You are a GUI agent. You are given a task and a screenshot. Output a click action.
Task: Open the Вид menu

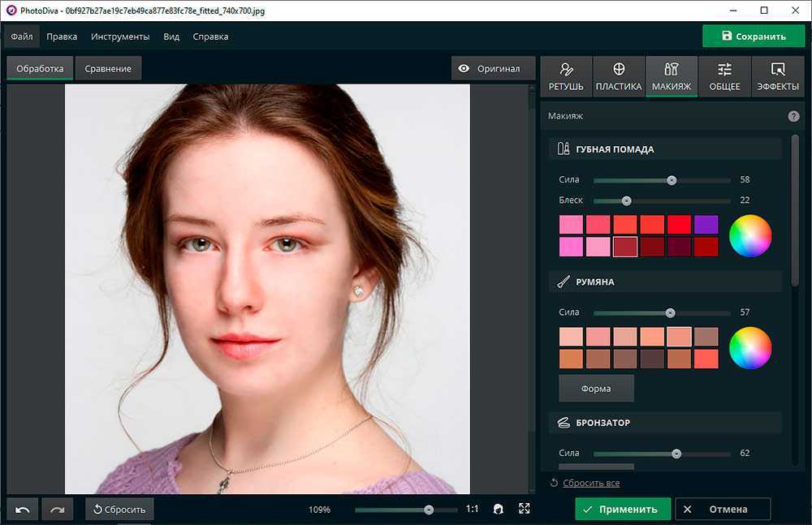pyautogui.click(x=171, y=37)
